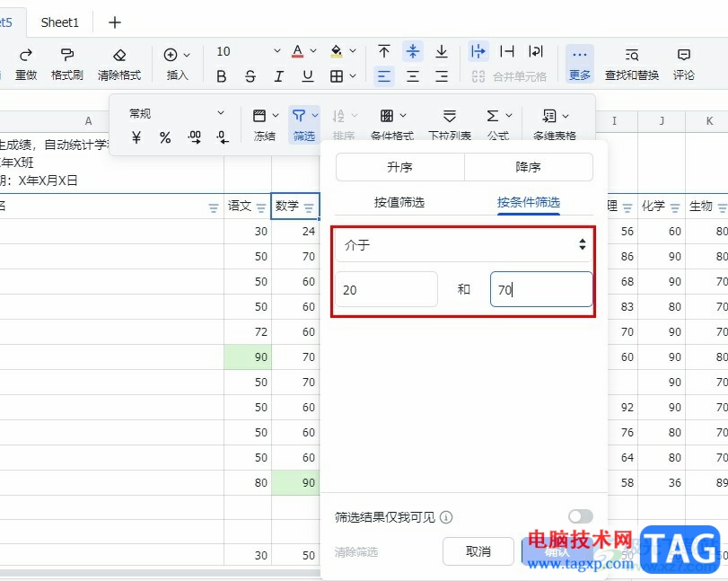The image size is (728, 581).
Task: Click the font color A icon
Action: 298,50
